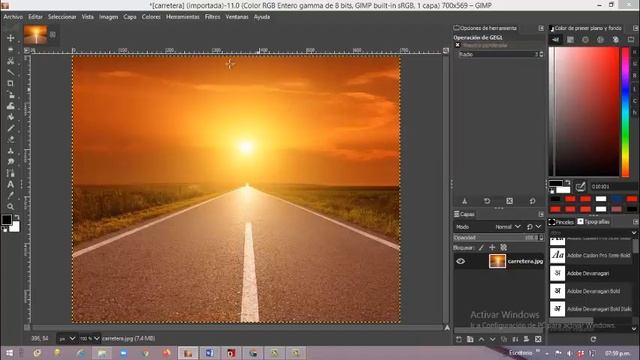This screenshot has width=640, height=360.
Task: Select the Clone stamp tool
Action: coord(11,151)
